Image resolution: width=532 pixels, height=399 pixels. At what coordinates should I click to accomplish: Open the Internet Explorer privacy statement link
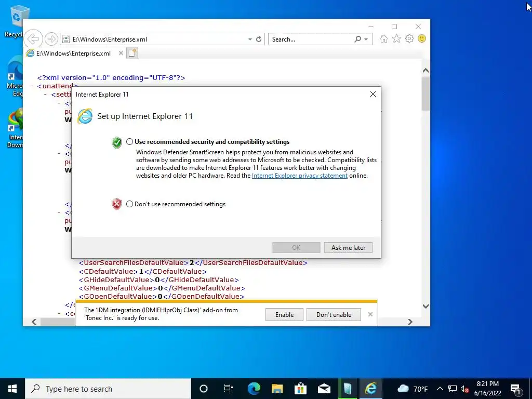click(300, 176)
